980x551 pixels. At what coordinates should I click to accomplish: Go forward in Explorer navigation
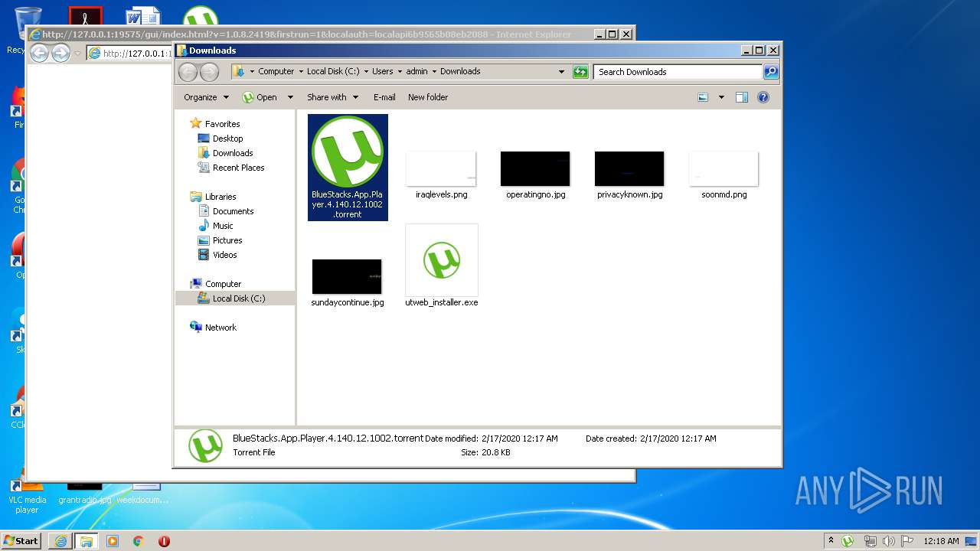(x=209, y=72)
